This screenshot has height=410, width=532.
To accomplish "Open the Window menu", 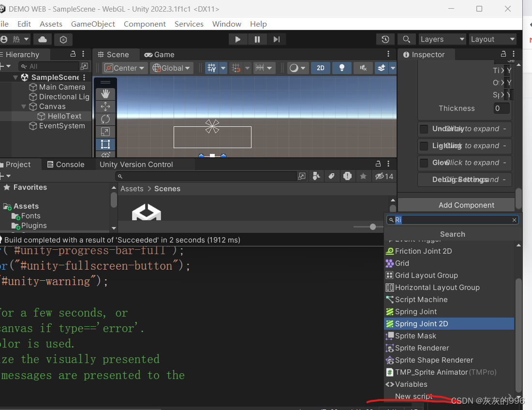I will (227, 24).
